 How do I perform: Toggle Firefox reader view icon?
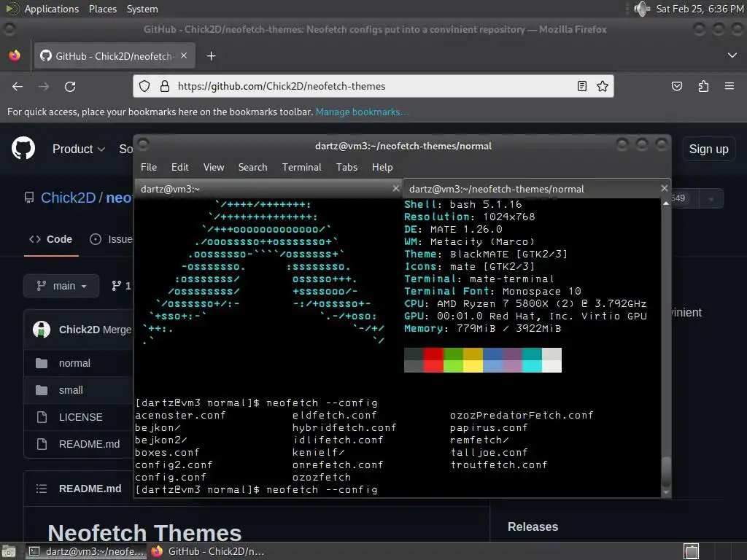(581, 86)
